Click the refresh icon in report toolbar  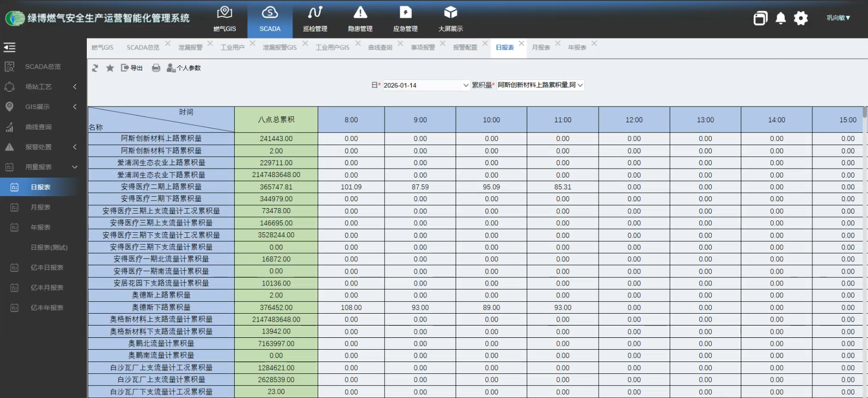pyautogui.click(x=95, y=68)
